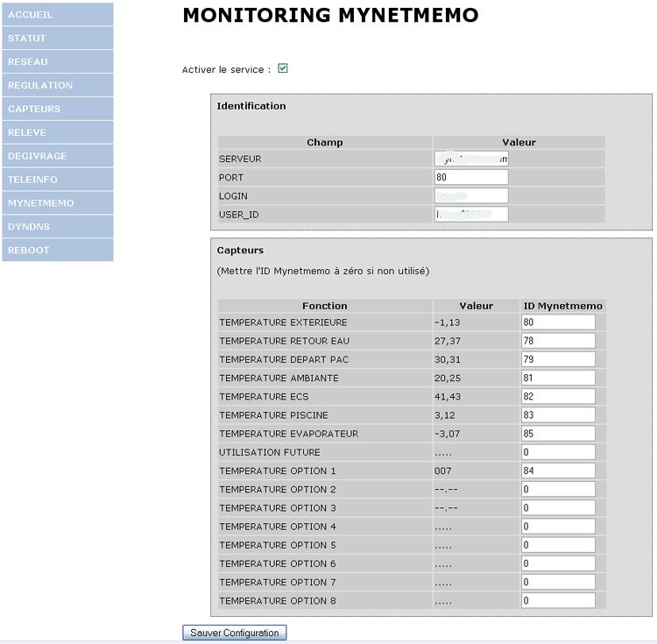Click ID field for TEMPERATURE DEPART PAC
The image size is (657, 644).
coord(558,359)
